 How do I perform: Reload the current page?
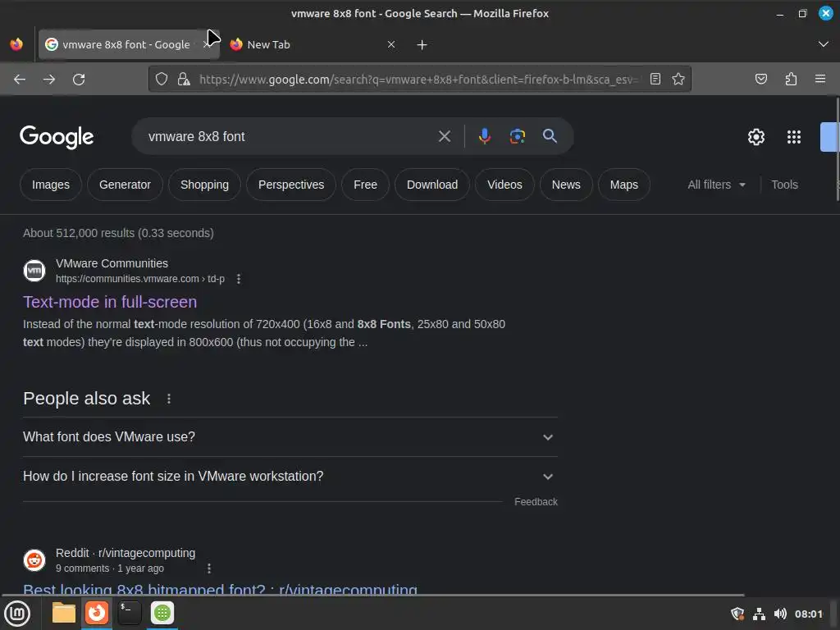pyautogui.click(x=79, y=80)
